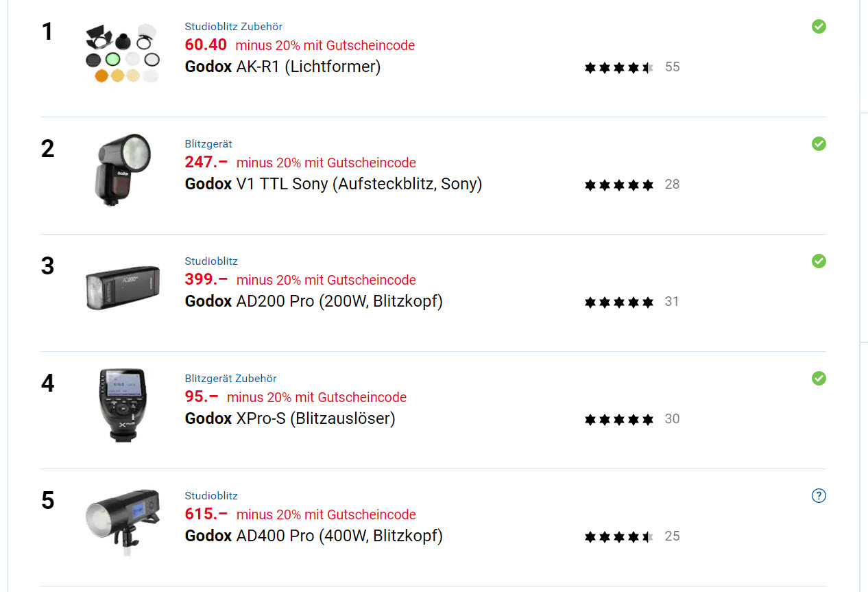Image resolution: width=868 pixels, height=592 pixels.
Task: Select the Godox AD200 Pro product title
Action: click(313, 301)
